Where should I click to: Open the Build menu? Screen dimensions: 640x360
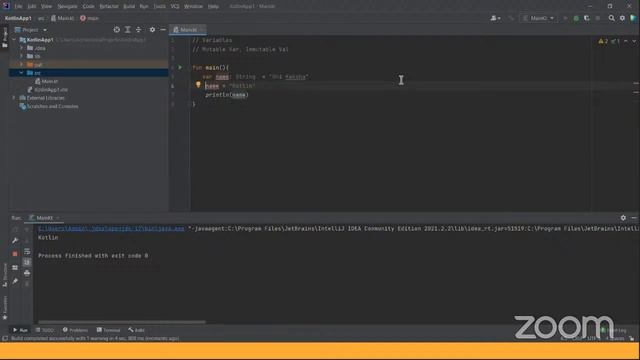click(x=129, y=6)
